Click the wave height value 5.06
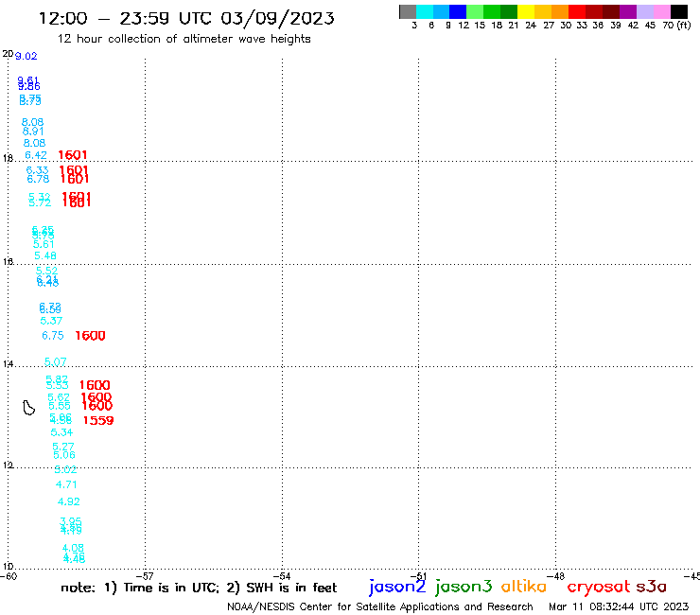700x615 pixels. tap(63, 455)
